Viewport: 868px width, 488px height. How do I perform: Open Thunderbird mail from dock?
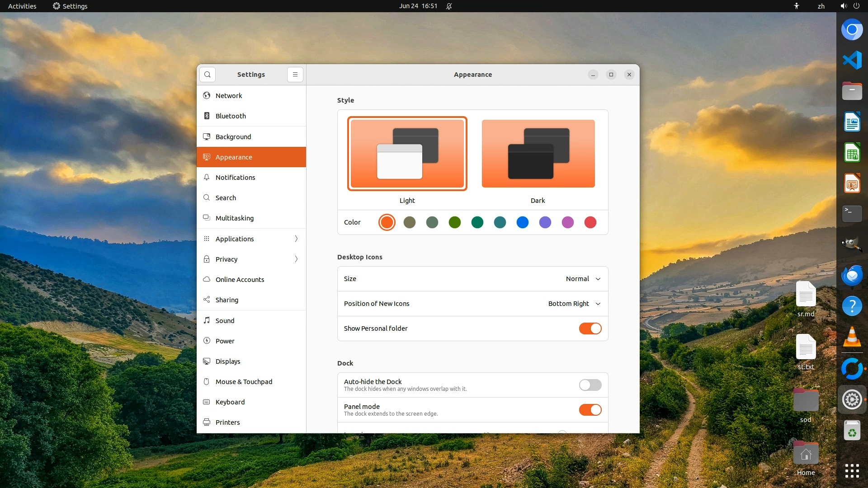(852, 276)
